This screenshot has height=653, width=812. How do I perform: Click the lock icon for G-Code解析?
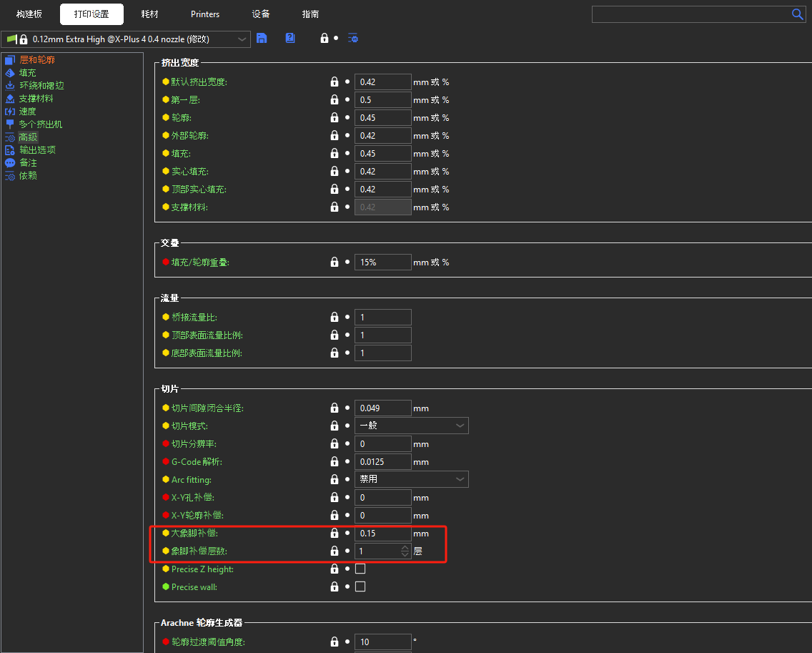pos(335,462)
